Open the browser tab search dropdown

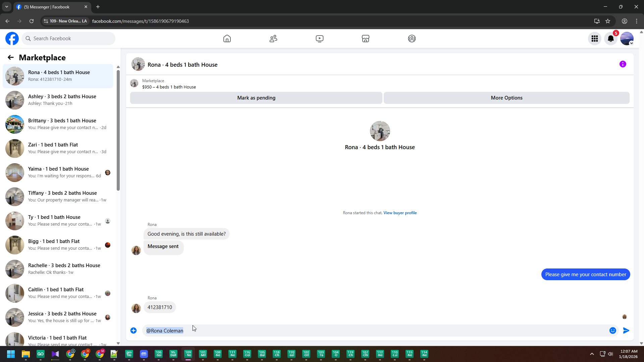click(x=7, y=7)
